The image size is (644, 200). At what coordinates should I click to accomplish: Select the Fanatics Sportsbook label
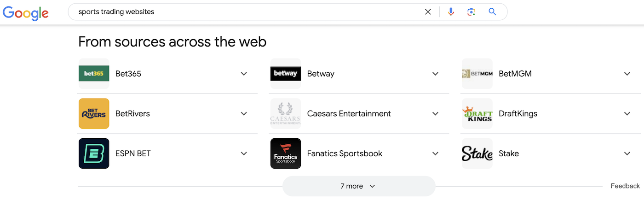click(345, 153)
